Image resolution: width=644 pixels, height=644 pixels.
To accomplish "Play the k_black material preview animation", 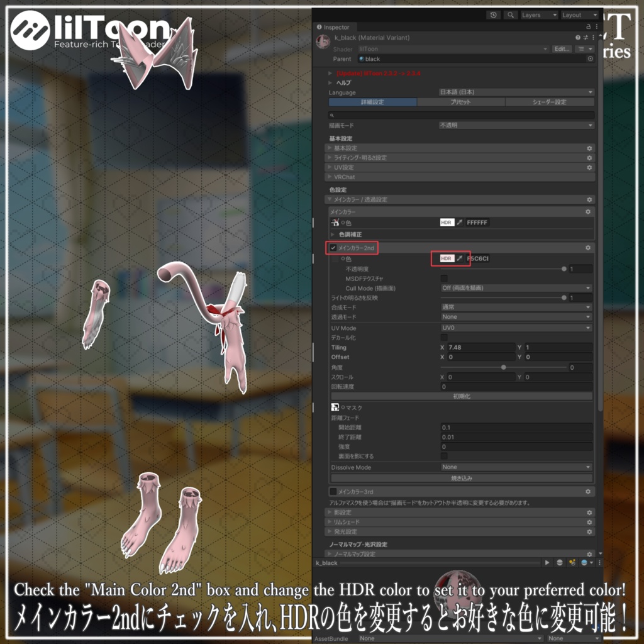I will coord(547,563).
